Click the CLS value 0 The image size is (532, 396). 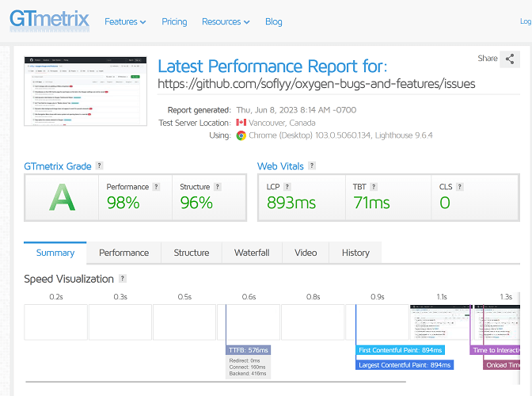point(445,203)
